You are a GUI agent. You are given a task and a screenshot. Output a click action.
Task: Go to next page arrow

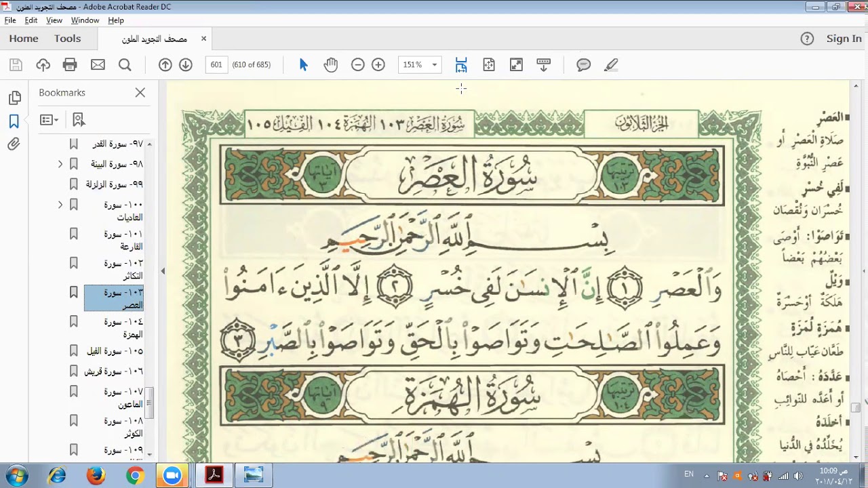[x=186, y=65]
